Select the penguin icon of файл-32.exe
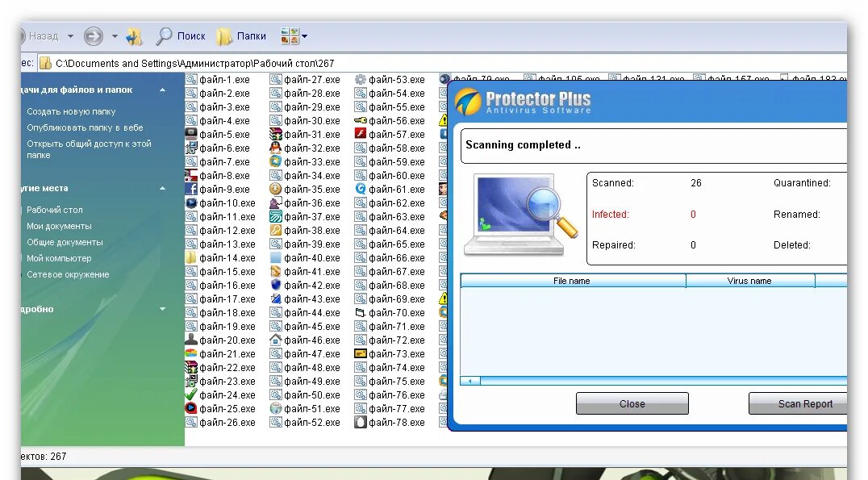 [276, 148]
